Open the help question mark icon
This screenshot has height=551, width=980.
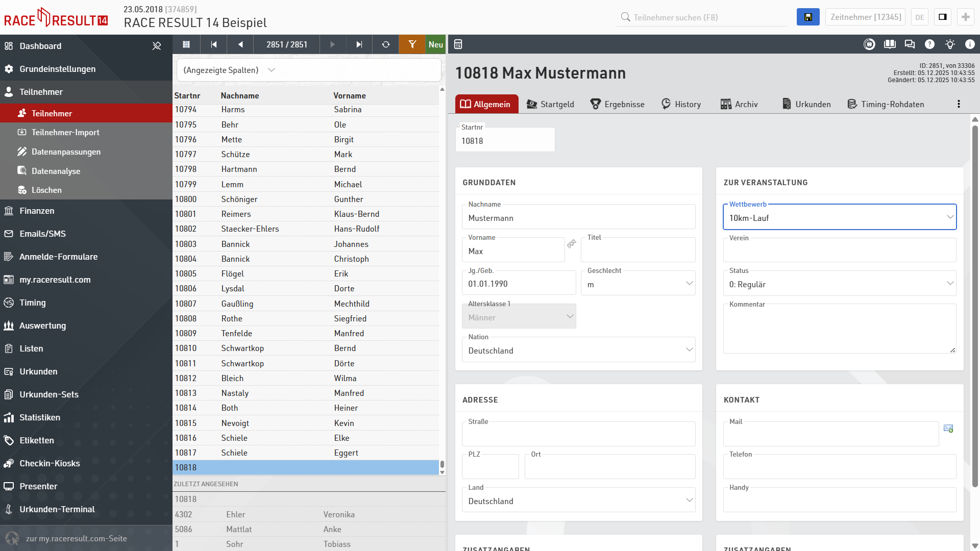pyautogui.click(x=929, y=44)
